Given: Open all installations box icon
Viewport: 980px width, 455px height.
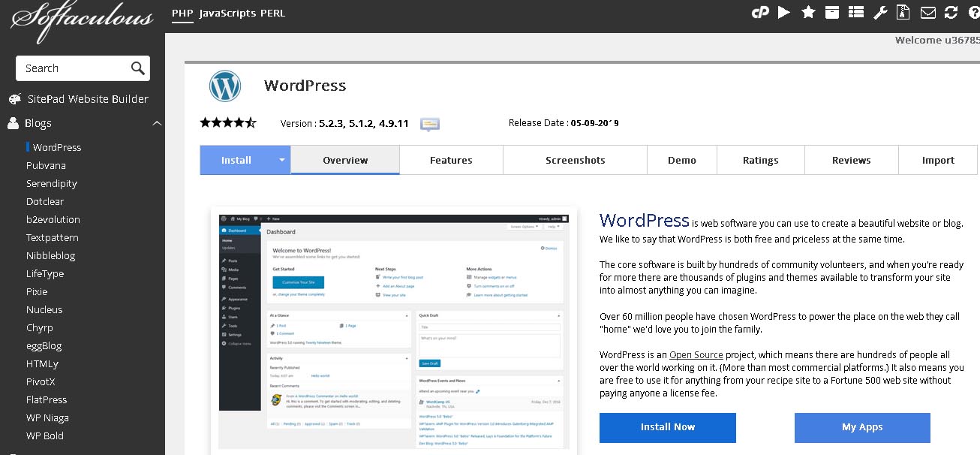Looking at the screenshot, I should pyautogui.click(x=832, y=12).
